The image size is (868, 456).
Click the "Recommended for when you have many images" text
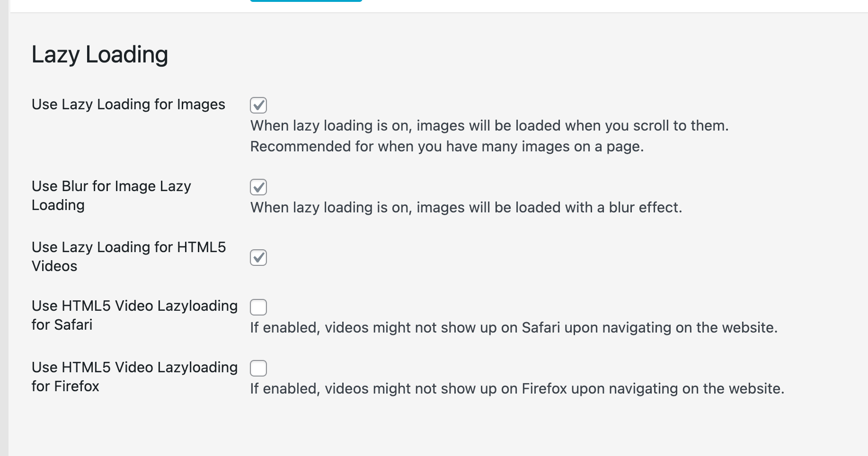coord(447,147)
